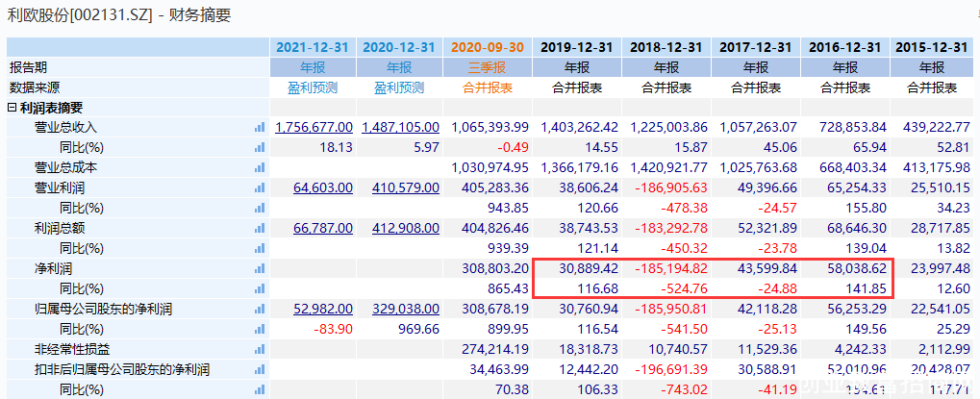980x399 pixels.
Task: Click the orange 合并报表 source cell
Action: pyautogui.click(x=488, y=88)
